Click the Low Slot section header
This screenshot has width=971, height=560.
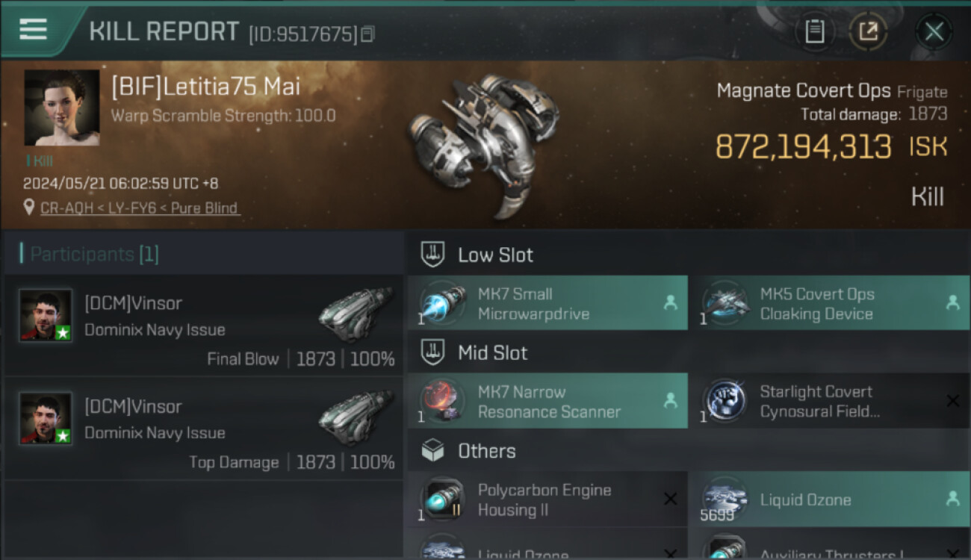click(x=495, y=255)
